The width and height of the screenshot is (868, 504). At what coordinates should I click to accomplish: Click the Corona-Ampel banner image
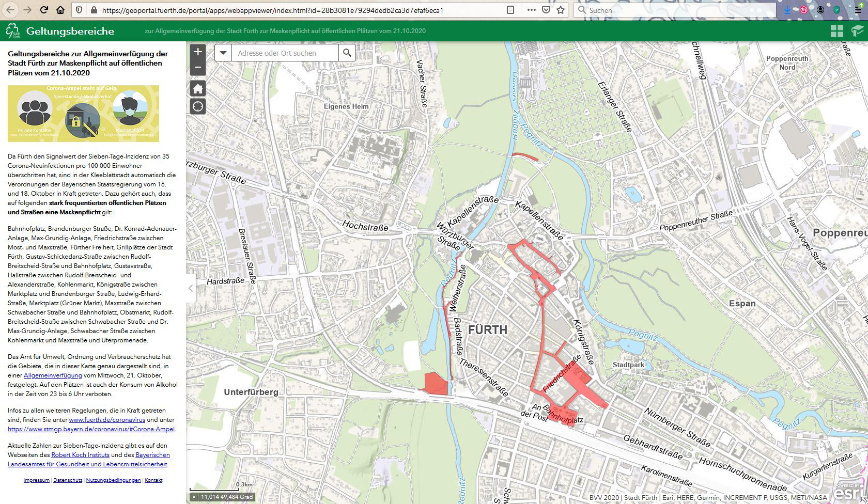click(83, 114)
